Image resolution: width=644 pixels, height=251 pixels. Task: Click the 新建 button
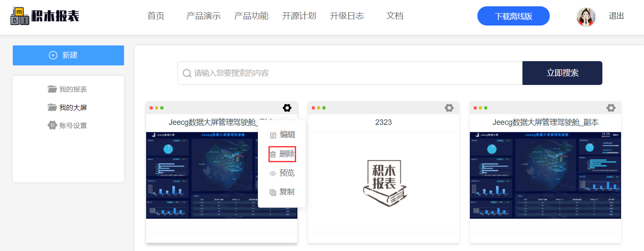click(68, 55)
